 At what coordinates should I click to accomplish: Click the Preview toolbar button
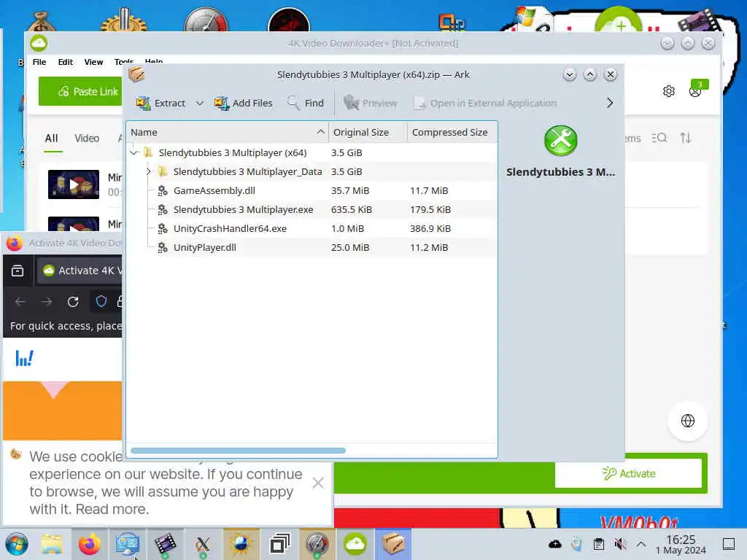371,103
